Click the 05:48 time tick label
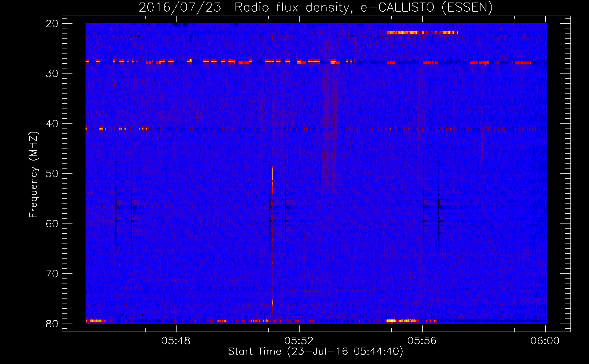This screenshot has height=364, width=589. tap(176, 341)
